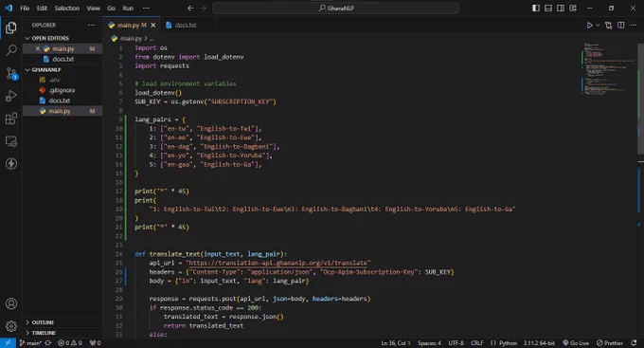The height and width of the screenshot is (348, 644).
Task: Open .gitignore file in explorer tree
Action: click(63, 90)
